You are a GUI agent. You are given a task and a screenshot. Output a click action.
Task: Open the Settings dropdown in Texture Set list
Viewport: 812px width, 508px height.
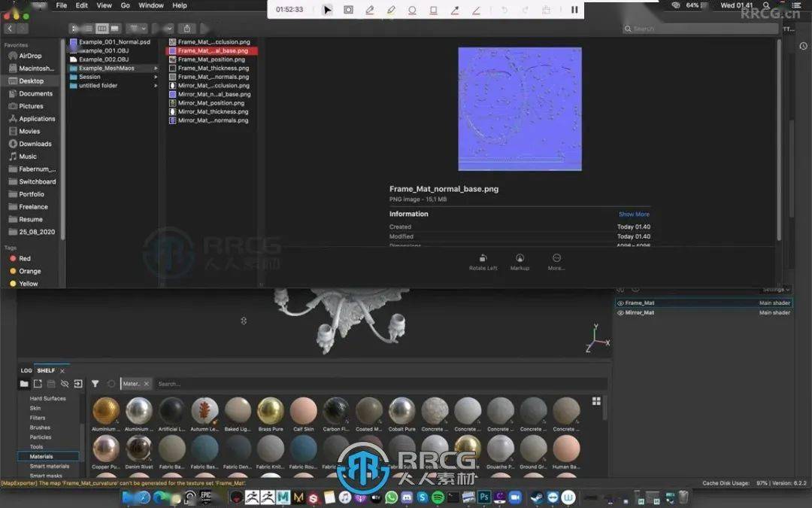pos(776,290)
